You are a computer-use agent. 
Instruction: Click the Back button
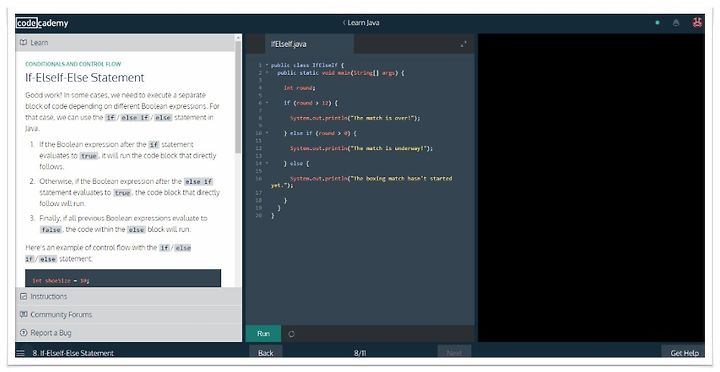tap(265, 352)
